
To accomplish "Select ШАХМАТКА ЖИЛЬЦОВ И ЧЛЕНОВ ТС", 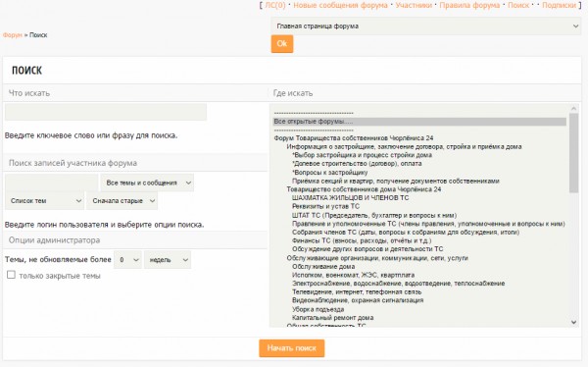I will [x=350, y=197].
